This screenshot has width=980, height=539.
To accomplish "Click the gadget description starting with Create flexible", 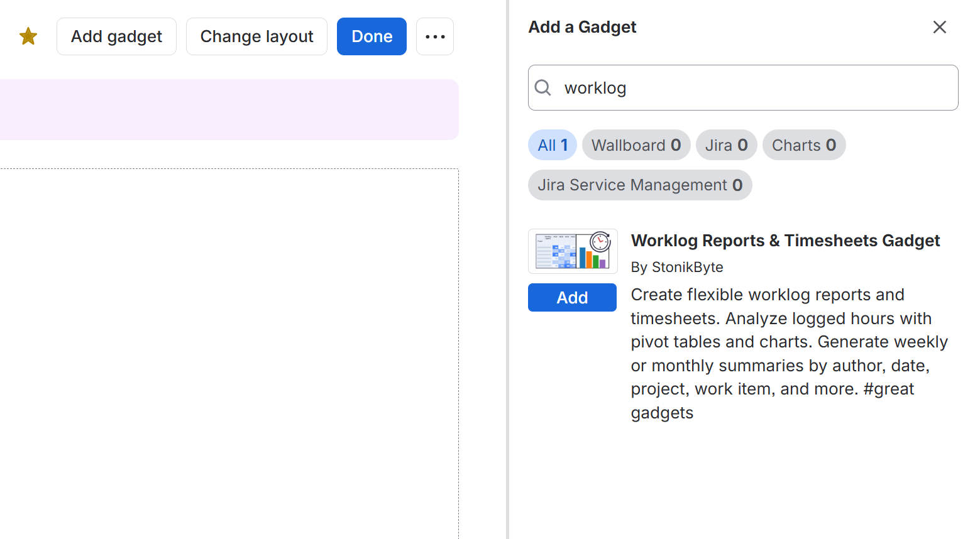I will click(x=790, y=354).
